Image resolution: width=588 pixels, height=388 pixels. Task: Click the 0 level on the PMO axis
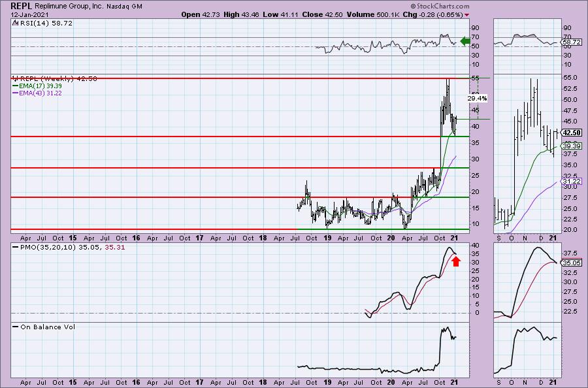(477, 313)
